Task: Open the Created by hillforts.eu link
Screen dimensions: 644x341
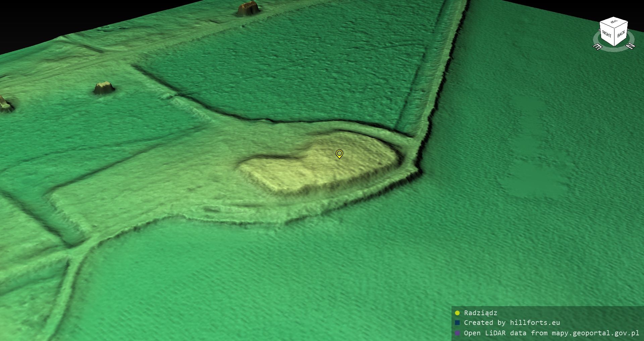Action: (x=512, y=323)
